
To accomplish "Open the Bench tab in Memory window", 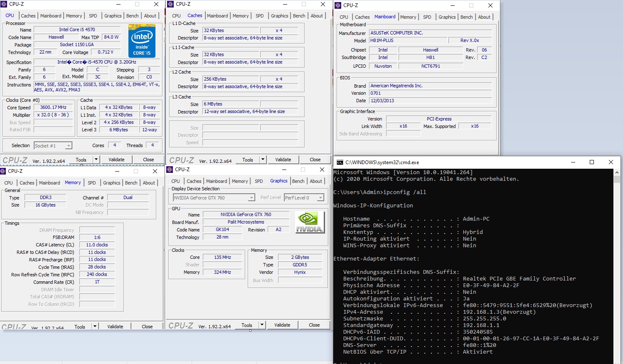I will [131, 183].
